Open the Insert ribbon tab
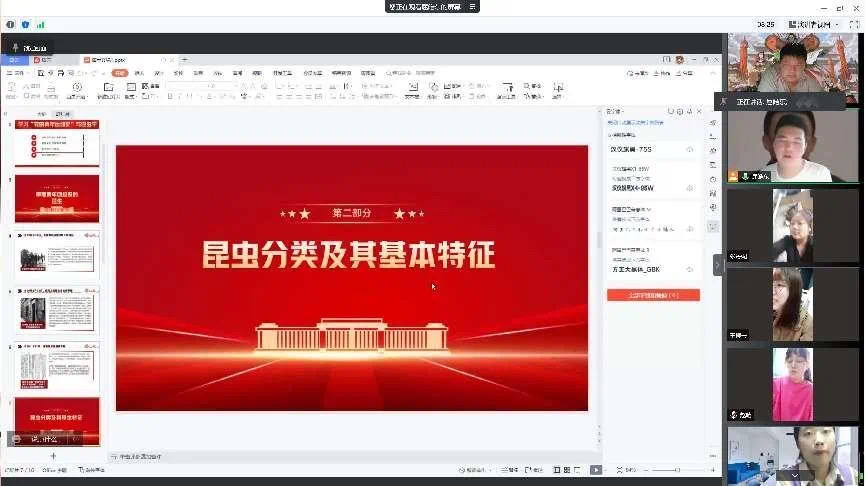The image size is (865, 486). [140, 73]
